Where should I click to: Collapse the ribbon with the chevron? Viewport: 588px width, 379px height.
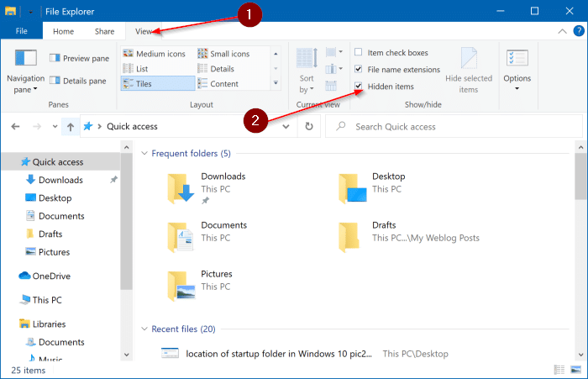[562, 31]
